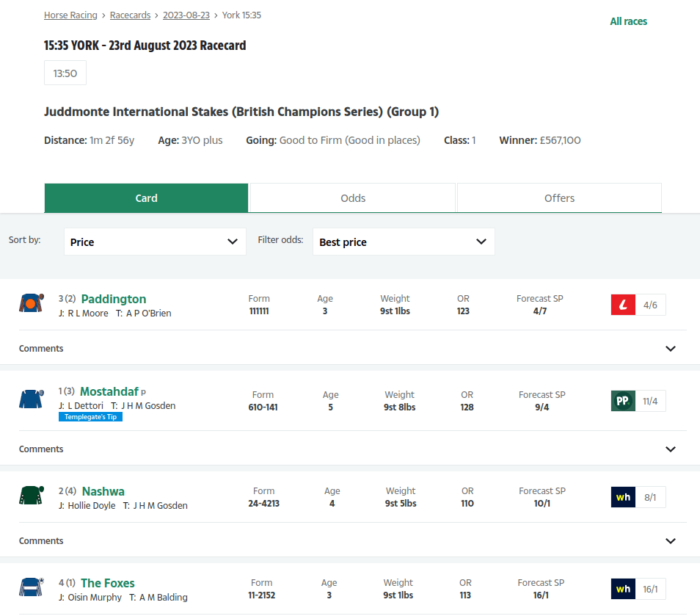
Task: Click The Foxes' striped silks icon
Action: (32, 587)
